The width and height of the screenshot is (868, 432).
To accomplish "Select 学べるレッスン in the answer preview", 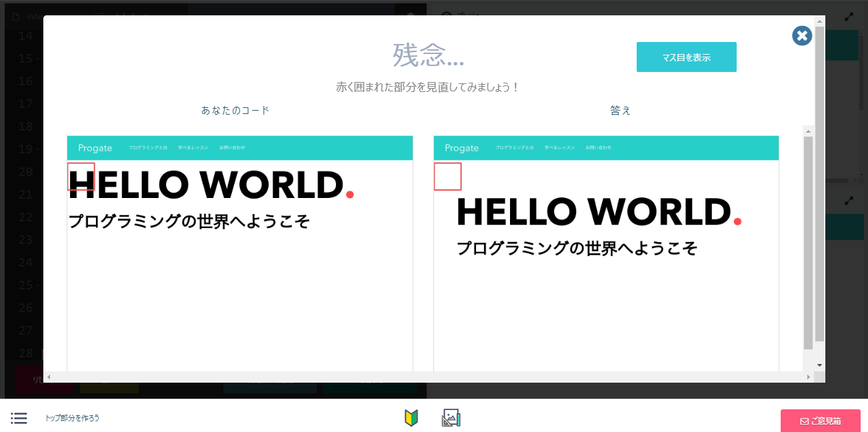I will click(x=559, y=147).
